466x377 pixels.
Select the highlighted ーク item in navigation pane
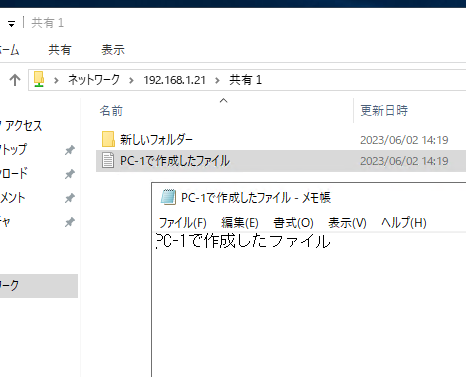coord(39,286)
